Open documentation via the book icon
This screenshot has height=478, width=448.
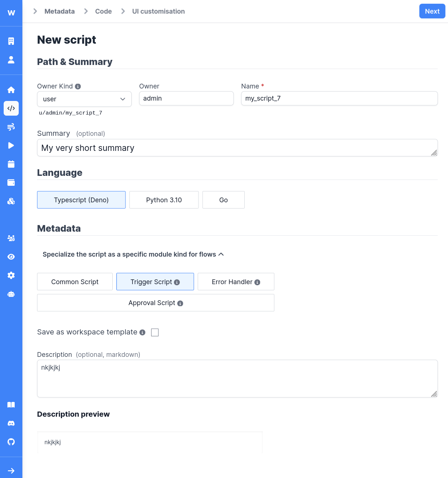(11, 405)
